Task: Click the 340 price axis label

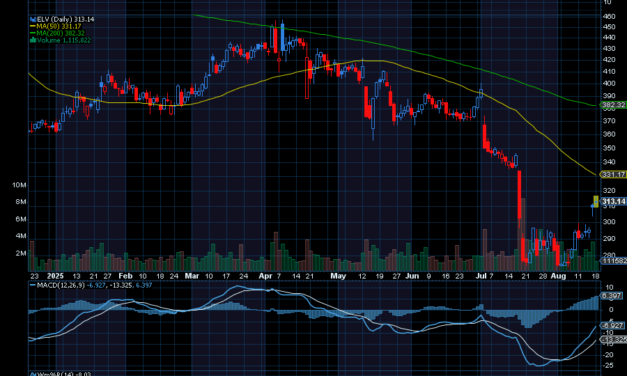Action: (x=609, y=162)
